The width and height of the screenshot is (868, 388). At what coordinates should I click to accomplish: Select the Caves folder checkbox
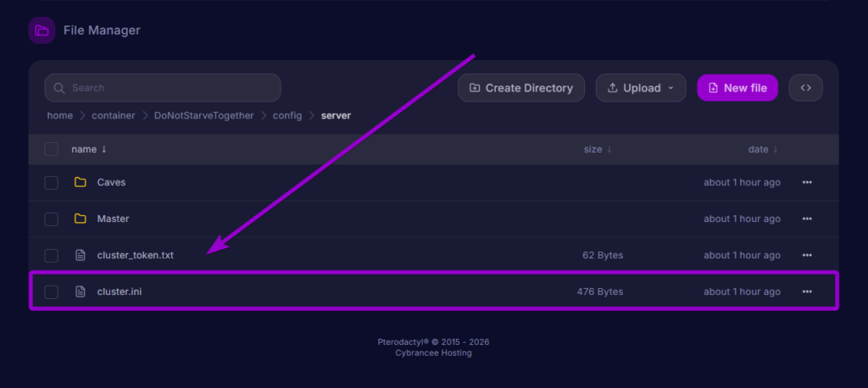click(x=52, y=183)
